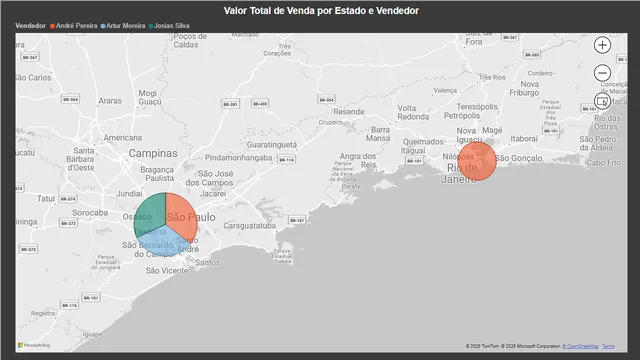Click the São José dos Campos label
The image size is (640, 360).
pyautogui.click(x=210, y=178)
